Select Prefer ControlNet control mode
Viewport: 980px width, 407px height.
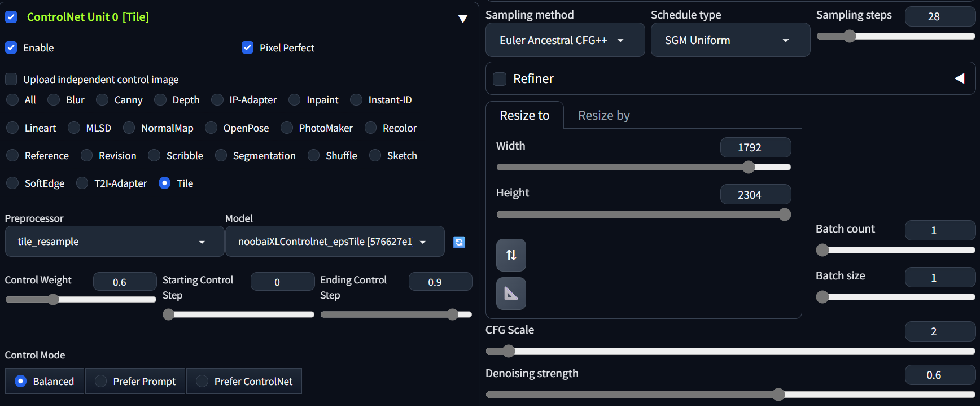244,381
